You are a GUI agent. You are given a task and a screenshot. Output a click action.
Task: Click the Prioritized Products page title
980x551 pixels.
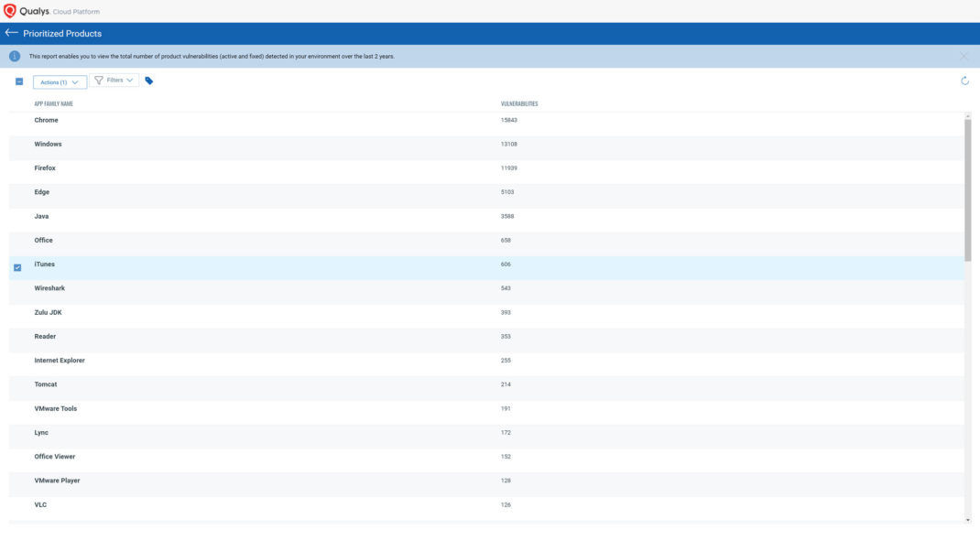[x=62, y=34]
